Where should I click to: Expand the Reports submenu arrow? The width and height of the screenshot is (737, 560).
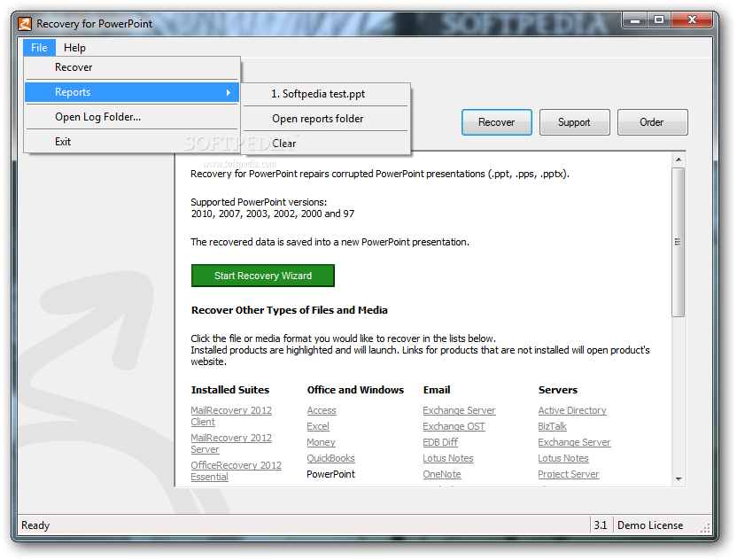(x=228, y=92)
